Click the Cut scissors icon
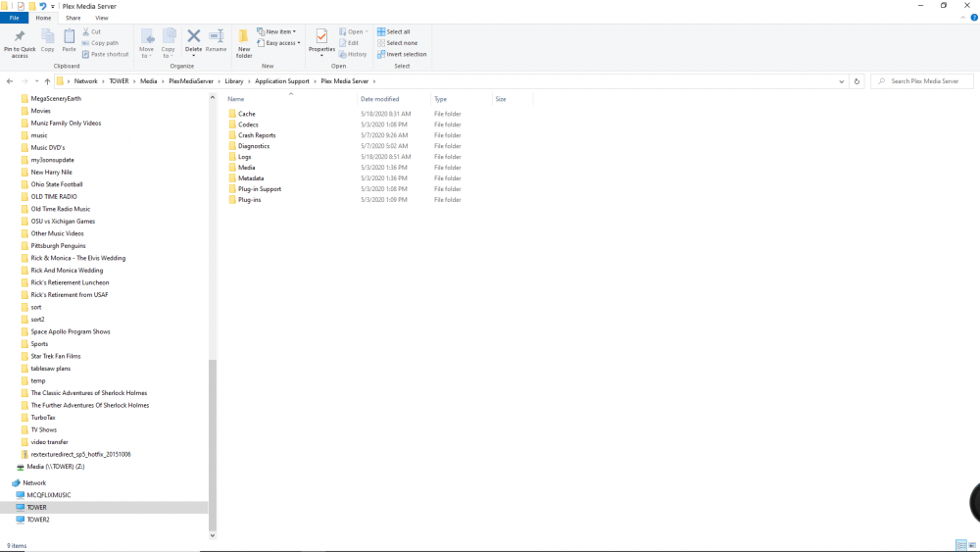This screenshot has width=980, height=552. (86, 31)
